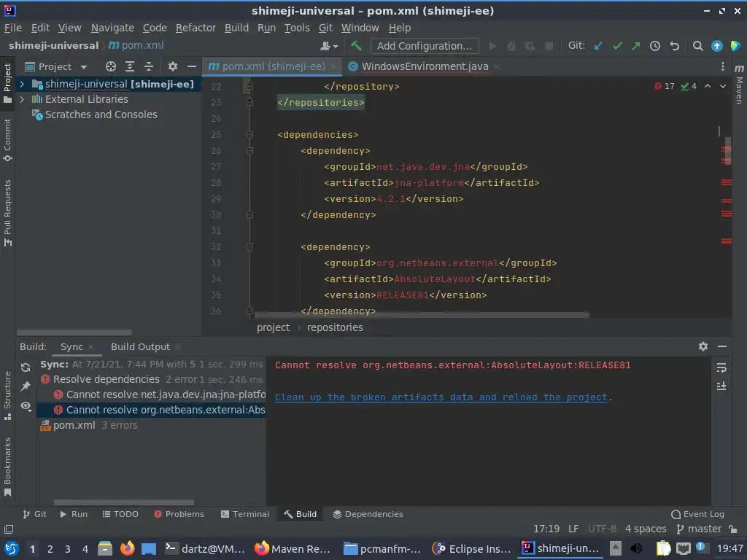The width and height of the screenshot is (747, 560).
Task: Open the Problems tool window
Action: click(x=179, y=514)
